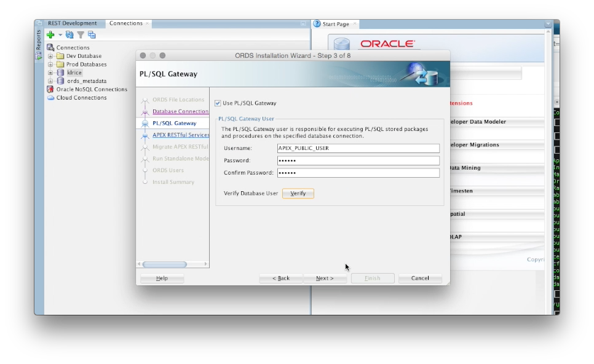This screenshot has width=594, height=364.
Task: Click the Verify button
Action: pyautogui.click(x=298, y=193)
